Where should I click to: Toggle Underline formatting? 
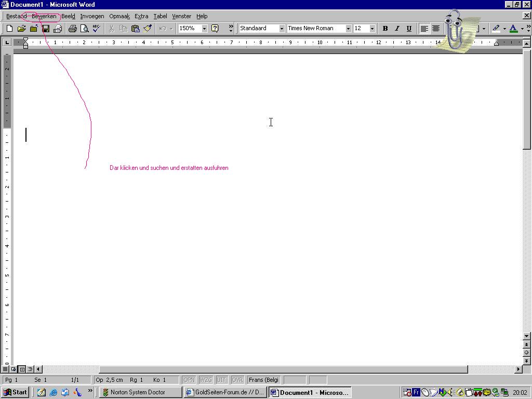pyautogui.click(x=409, y=29)
